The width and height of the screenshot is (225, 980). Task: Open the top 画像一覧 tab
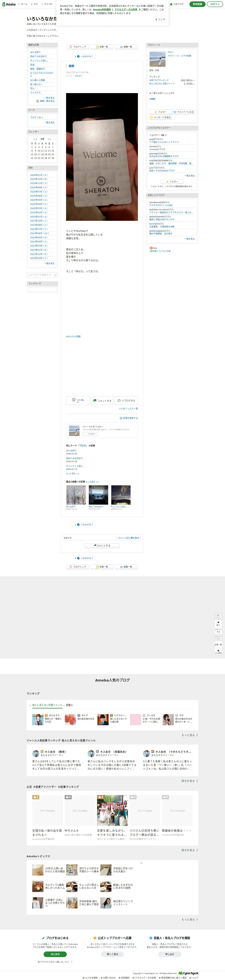[126, 47]
